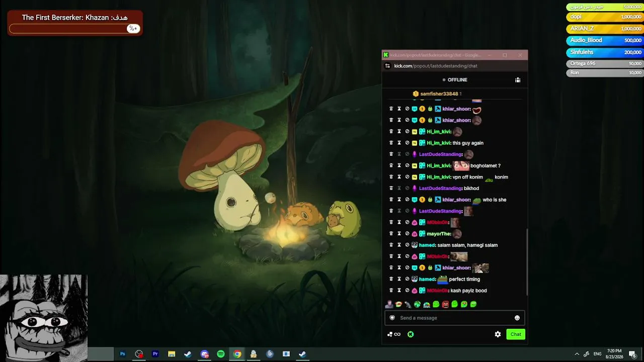Ban sender of "kash payiz bood"

tap(408, 291)
